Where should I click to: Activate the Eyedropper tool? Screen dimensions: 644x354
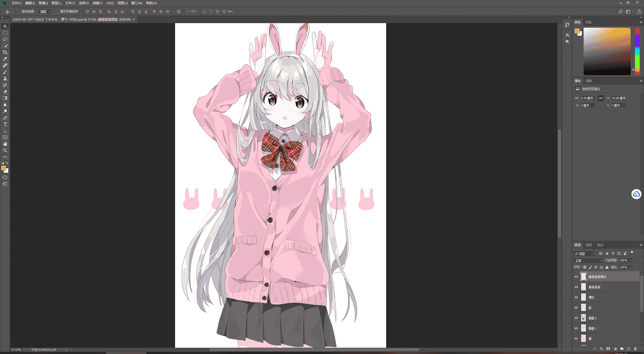point(5,59)
